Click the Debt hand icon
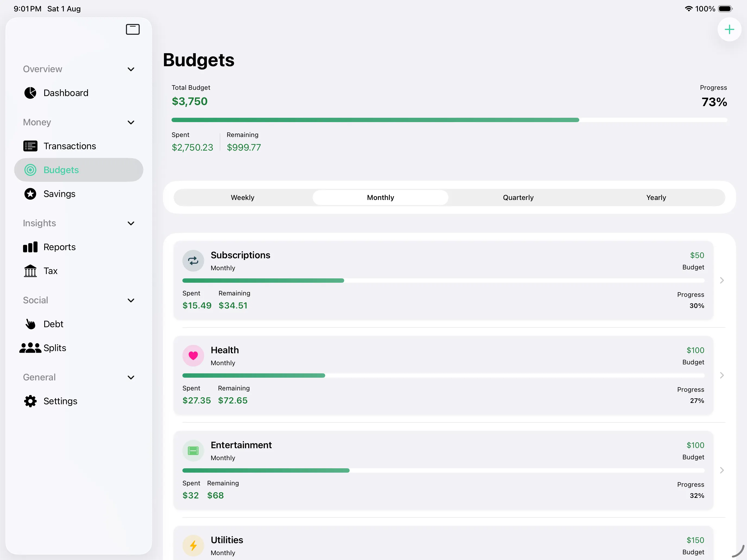 pyautogui.click(x=30, y=324)
